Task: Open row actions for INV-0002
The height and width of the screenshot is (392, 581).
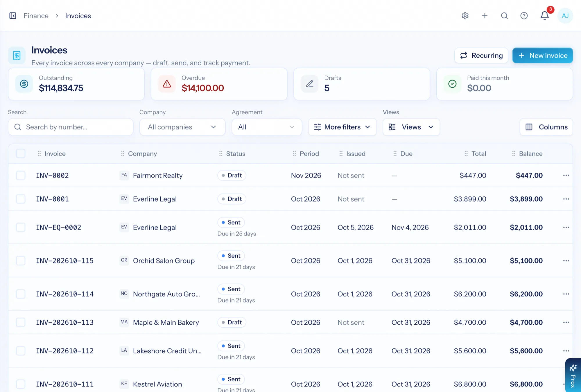Action: tap(566, 175)
